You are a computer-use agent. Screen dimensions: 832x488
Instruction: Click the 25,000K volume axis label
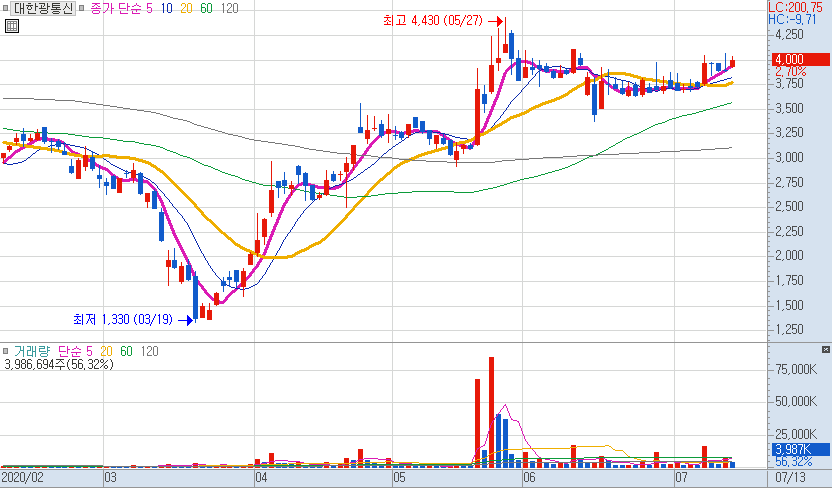coord(796,434)
